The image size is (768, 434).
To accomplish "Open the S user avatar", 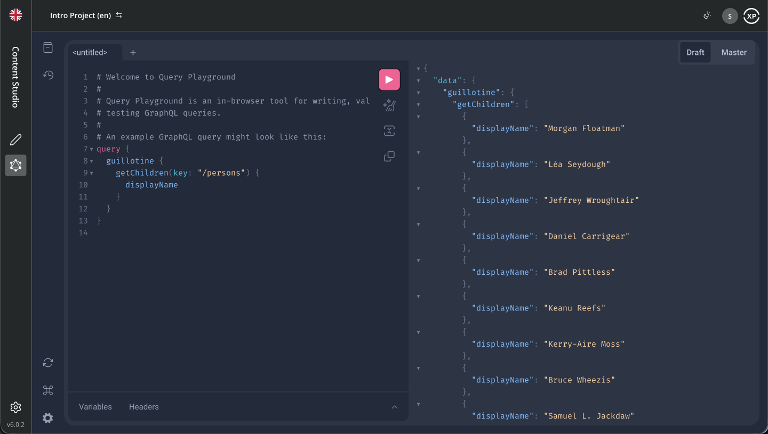I will click(730, 16).
